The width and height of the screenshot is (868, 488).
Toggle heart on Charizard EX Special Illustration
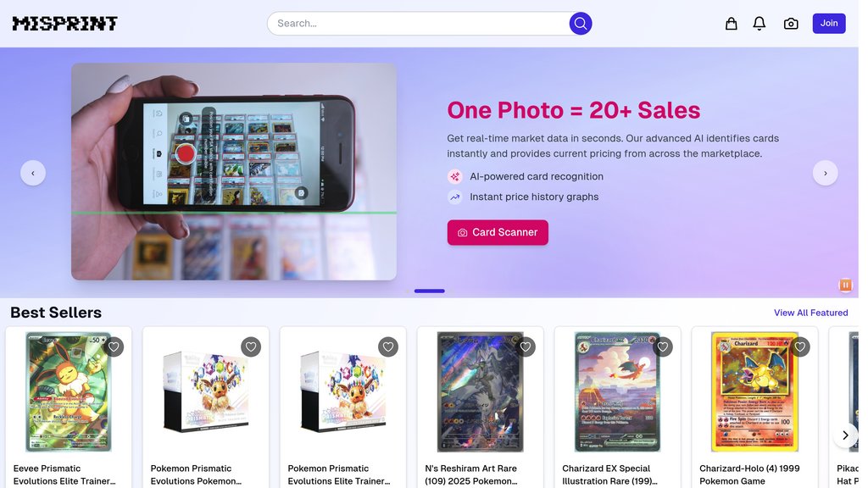tap(663, 347)
